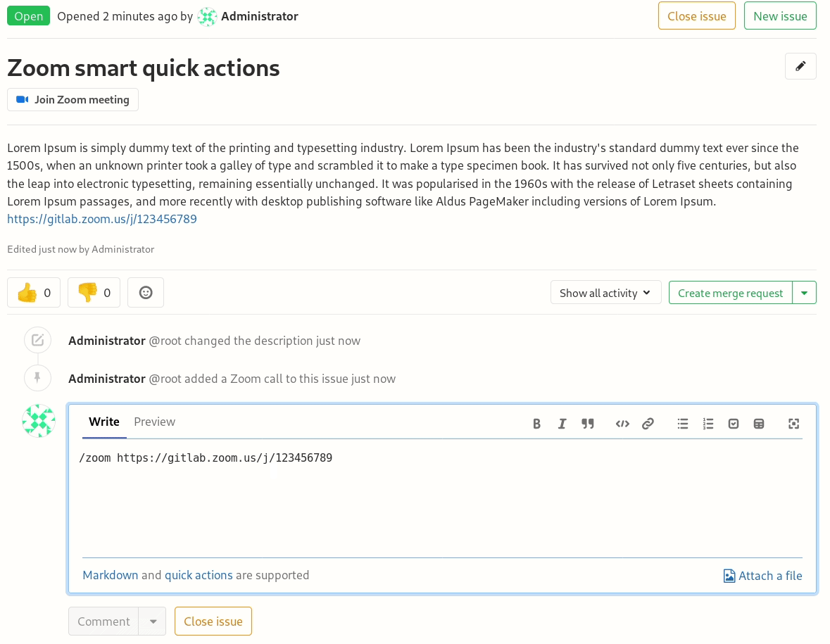
Task: Add a bullet list
Action: click(x=682, y=424)
